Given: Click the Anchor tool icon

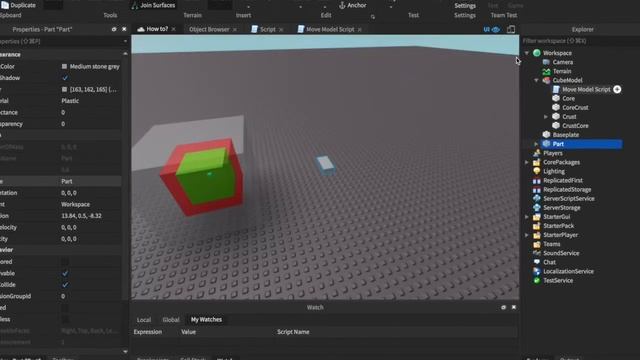Looking at the screenshot, I should 342,5.
